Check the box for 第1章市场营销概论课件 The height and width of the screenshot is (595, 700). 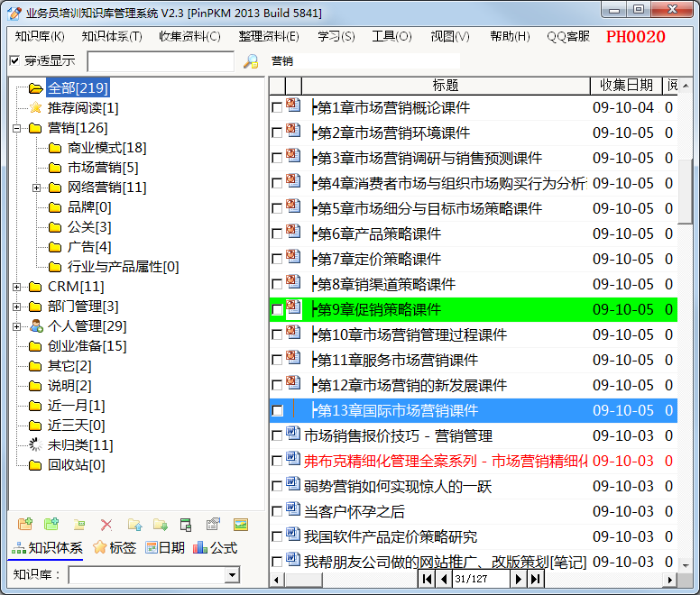[278, 108]
